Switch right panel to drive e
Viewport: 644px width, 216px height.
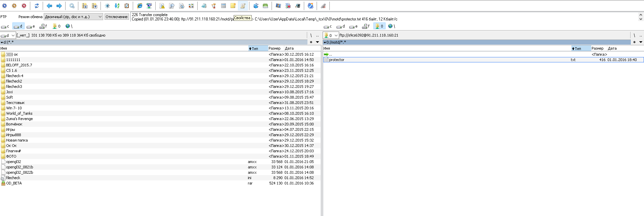(354, 26)
